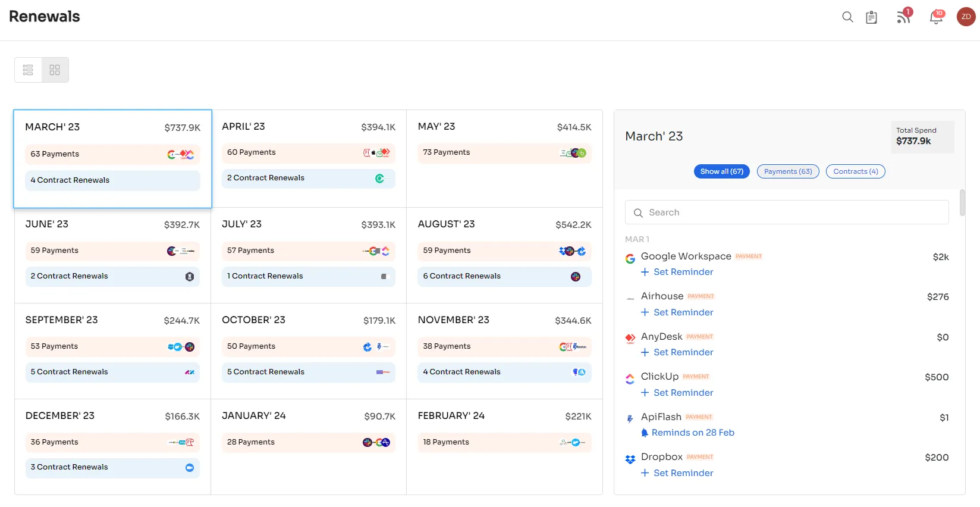Open March' 23 4 Contract Renewals row

point(112,180)
